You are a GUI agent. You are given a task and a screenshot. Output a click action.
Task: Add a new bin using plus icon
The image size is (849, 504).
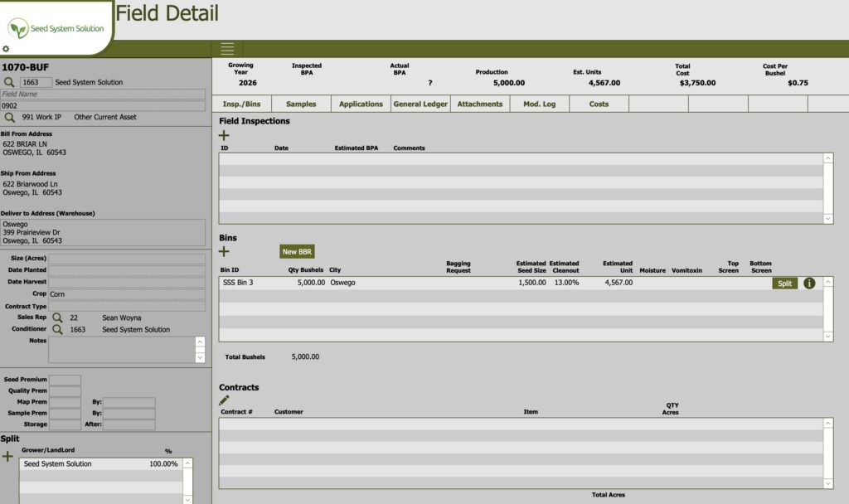pos(224,251)
